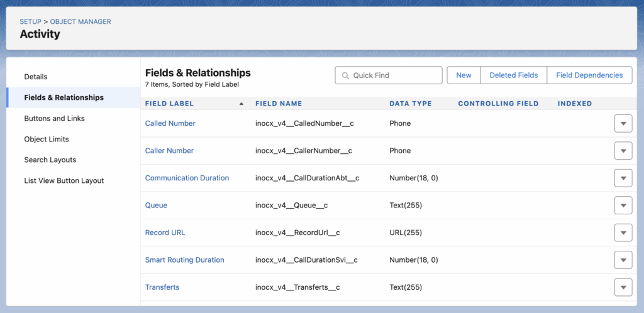Click the Quick Find search field
Viewport: 644px width, 313px height.
(389, 75)
